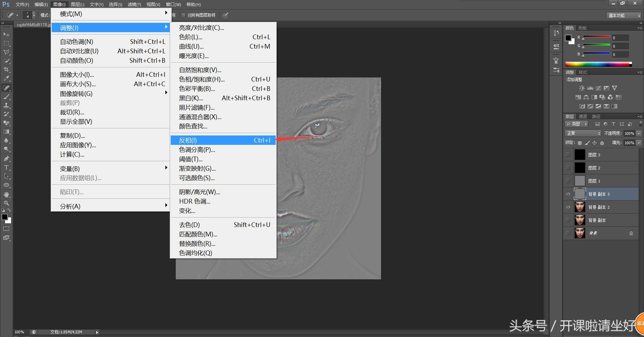
Task: Select the Polygonal Lasso tool
Action: pos(6,52)
